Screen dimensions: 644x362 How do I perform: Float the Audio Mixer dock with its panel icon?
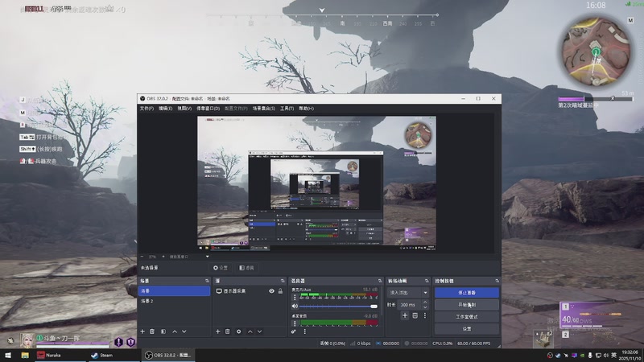pos(380,281)
